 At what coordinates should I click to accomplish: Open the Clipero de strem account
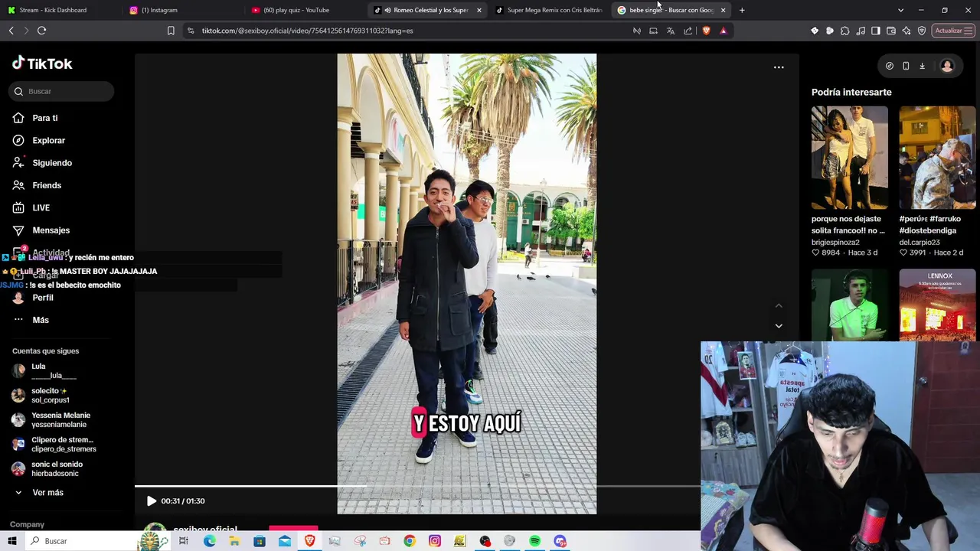click(x=63, y=445)
